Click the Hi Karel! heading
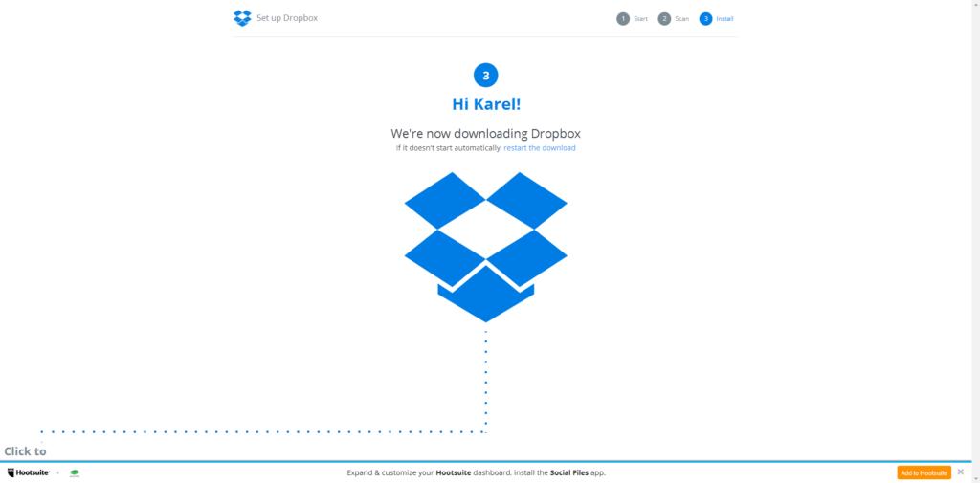Image resolution: width=980 pixels, height=483 pixels. point(485,104)
